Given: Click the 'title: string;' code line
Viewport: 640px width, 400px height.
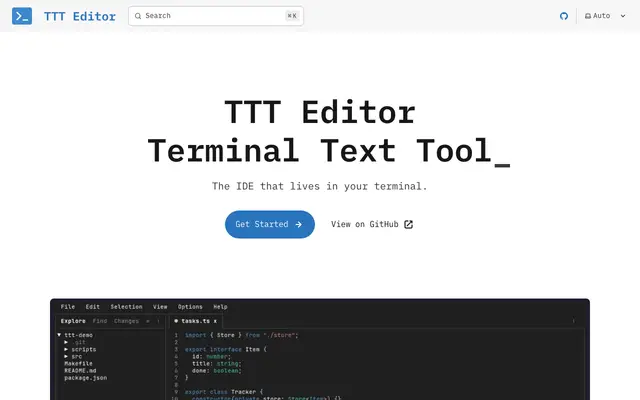Looking at the screenshot, I should [217, 363].
